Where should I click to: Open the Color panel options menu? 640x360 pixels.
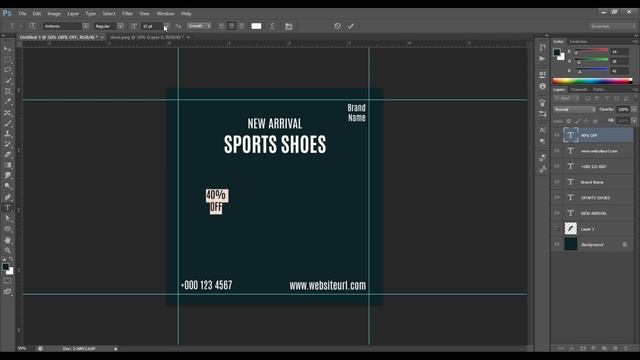[634, 42]
